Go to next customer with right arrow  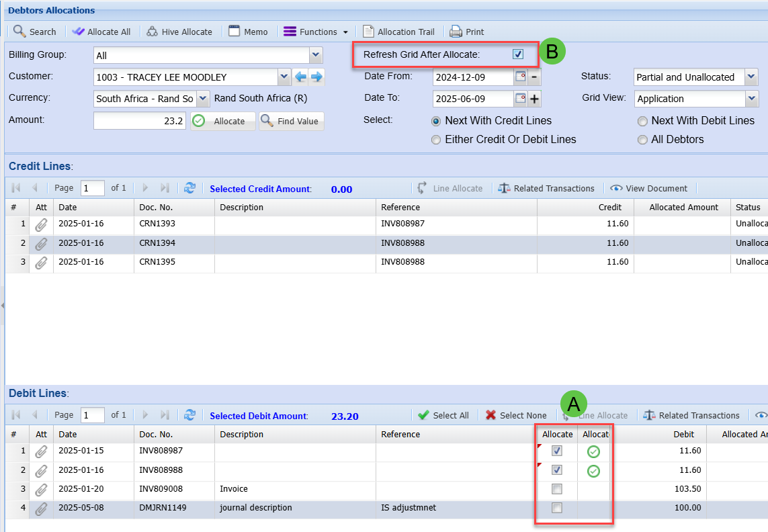[x=316, y=77]
